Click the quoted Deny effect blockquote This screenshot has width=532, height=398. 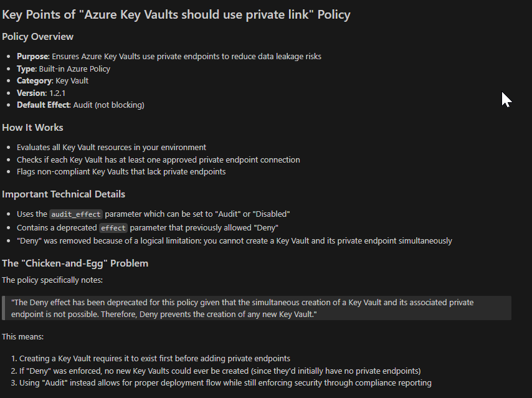(257, 308)
